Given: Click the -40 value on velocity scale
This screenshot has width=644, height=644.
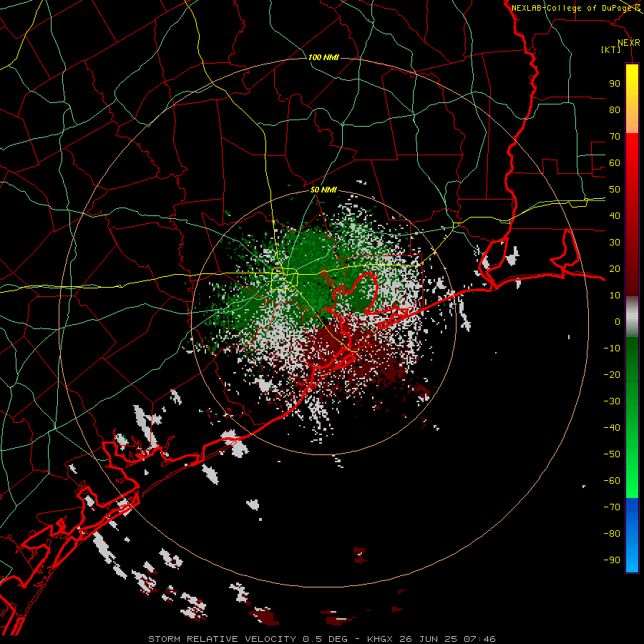Looking at the screenshot, I should (612, 428).
